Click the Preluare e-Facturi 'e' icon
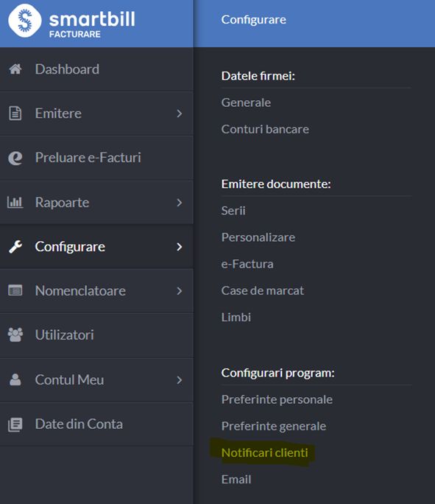 tap(15, 158)
